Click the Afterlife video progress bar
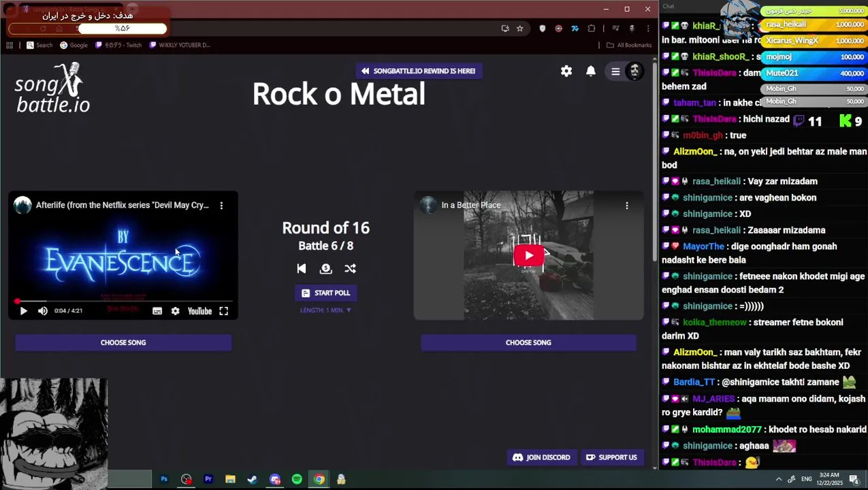 123,301
